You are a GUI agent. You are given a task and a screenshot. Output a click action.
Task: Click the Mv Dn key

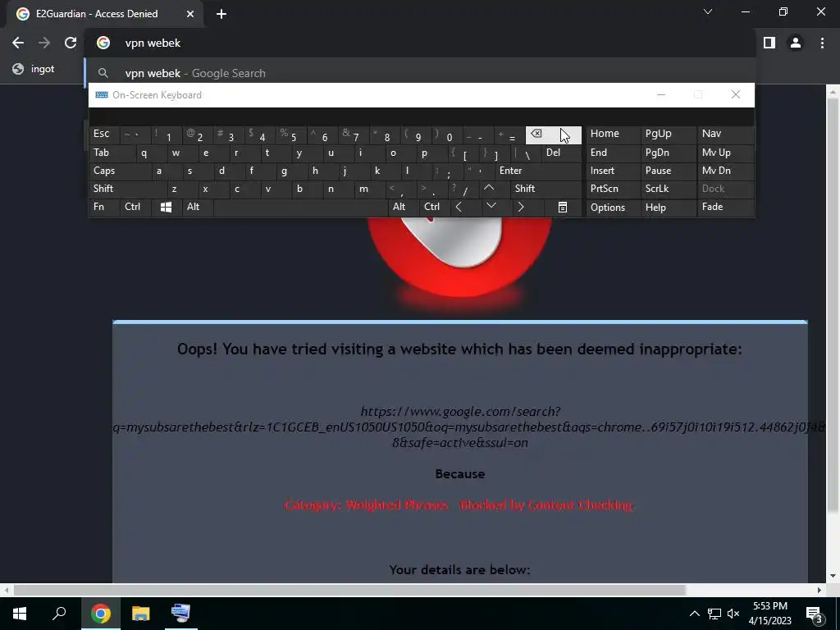tap(725, 171)
